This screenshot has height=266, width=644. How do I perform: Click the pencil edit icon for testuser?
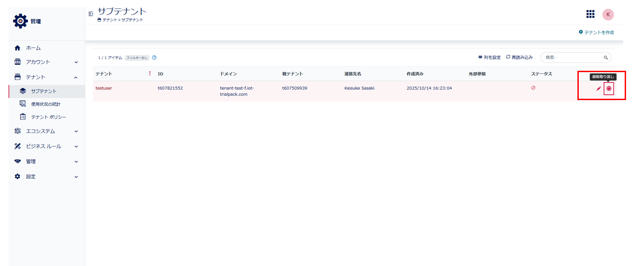coord(598,89)
